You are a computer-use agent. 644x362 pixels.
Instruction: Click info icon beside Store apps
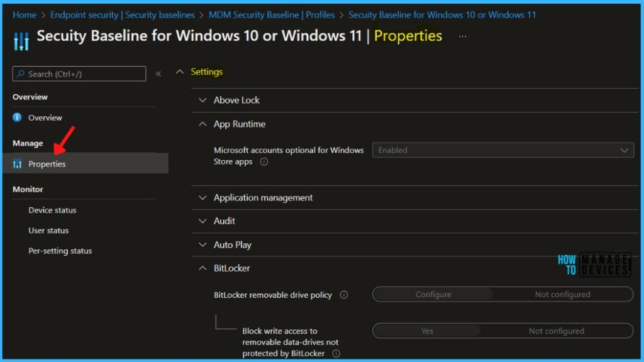click(x=264, y=162)
